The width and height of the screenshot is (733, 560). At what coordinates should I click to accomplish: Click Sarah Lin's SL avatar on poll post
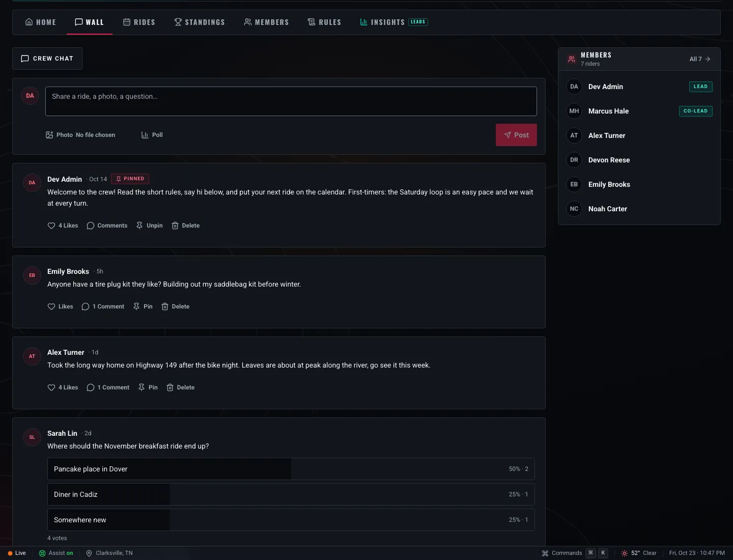coord(32,437)
